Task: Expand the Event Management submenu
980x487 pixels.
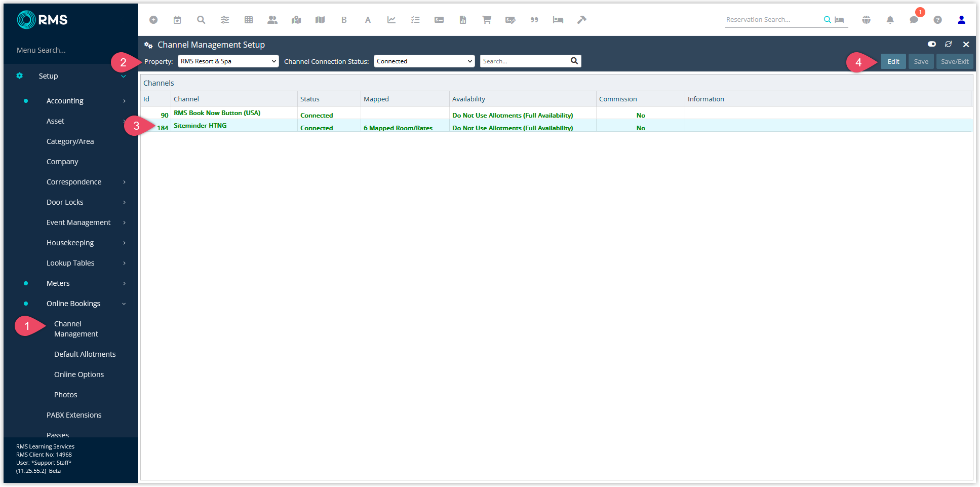Action: [124, 222]
